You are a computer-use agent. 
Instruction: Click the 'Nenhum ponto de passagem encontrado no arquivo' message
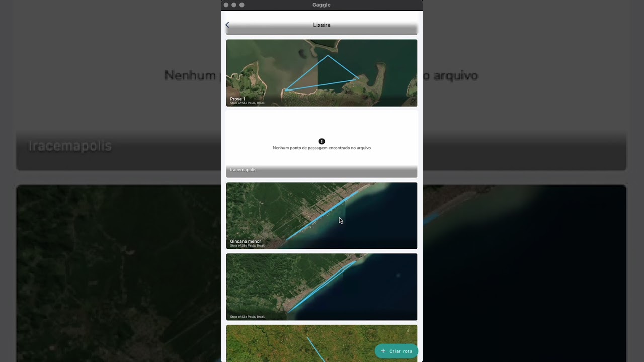tap(321, 148)
